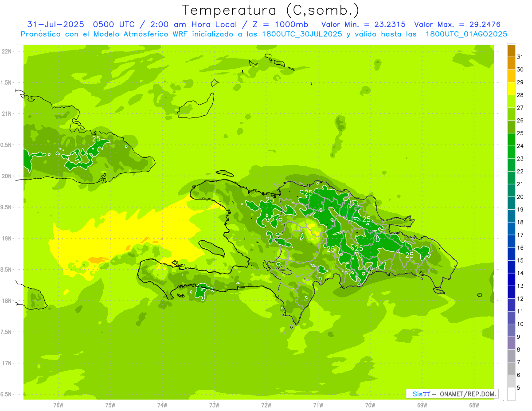The height and width of the screenshot is (411, 532).
Task: Click the '74W' longitude label
Action: [x=162, y=405]
